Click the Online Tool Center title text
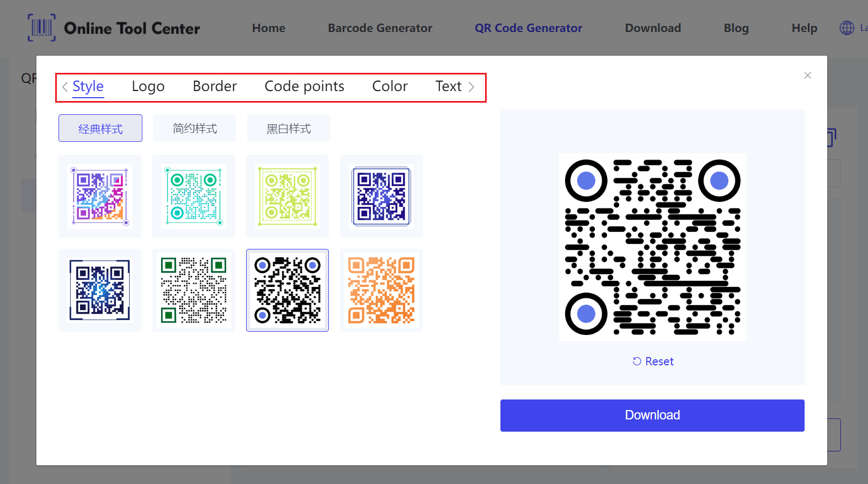Screen dimensions: 868x484 [x=132, y=28]
